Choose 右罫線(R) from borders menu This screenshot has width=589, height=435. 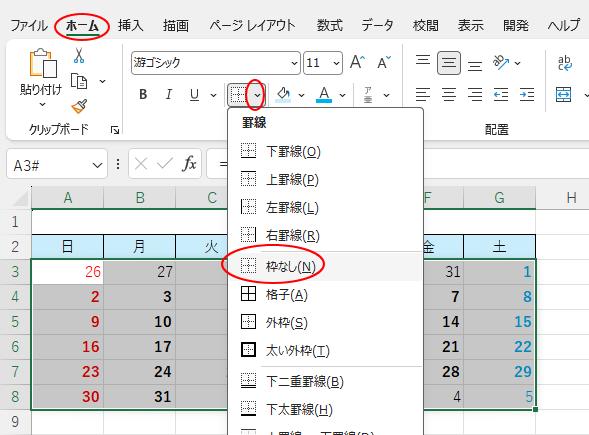tap(325, 235)
